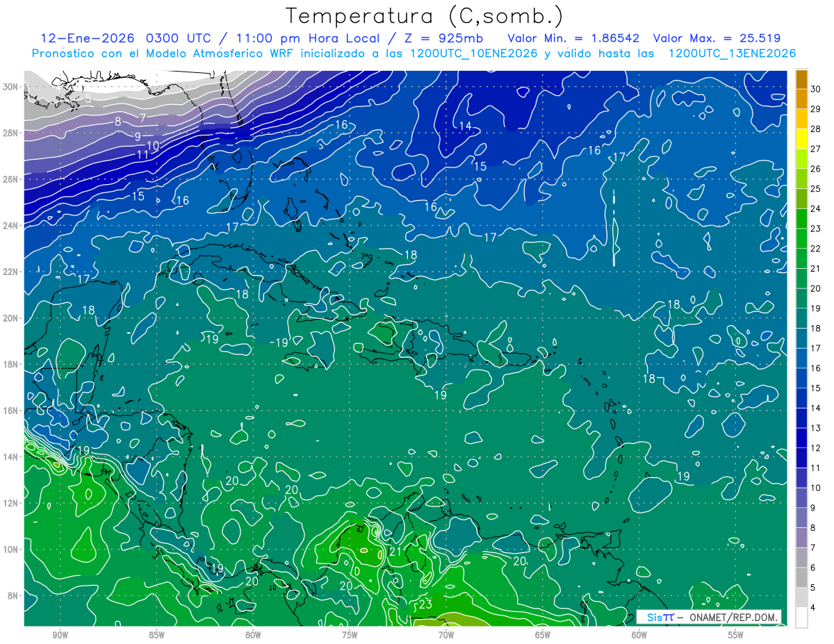Screen dimensions: 834x644
Task: Click the 8N latitude axis label
Action: tap(13, 595)
